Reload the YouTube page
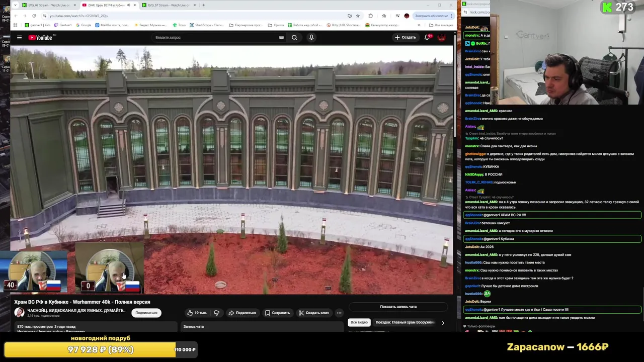Viewport: 644px width, 362px height. click(x=34, y=16)
